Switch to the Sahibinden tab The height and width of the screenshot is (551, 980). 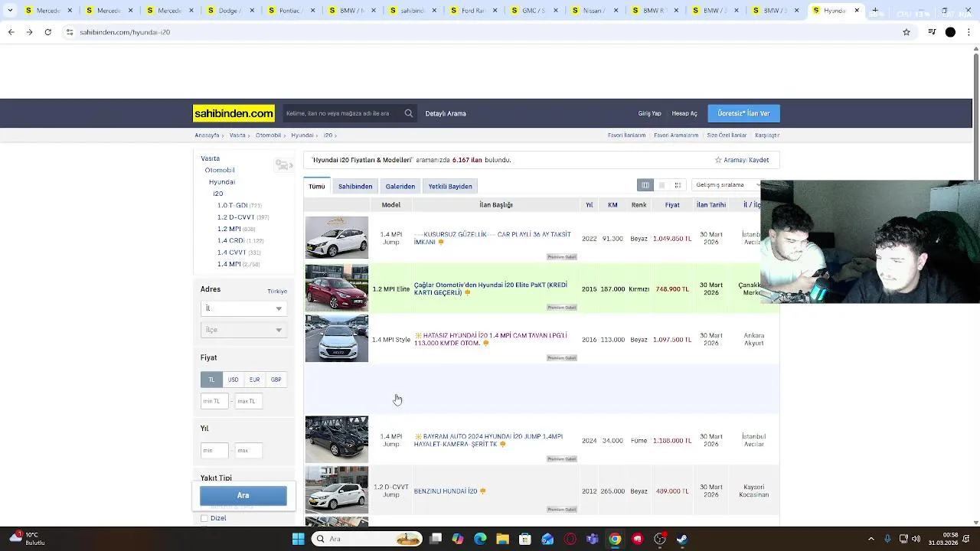pos(355,186)
